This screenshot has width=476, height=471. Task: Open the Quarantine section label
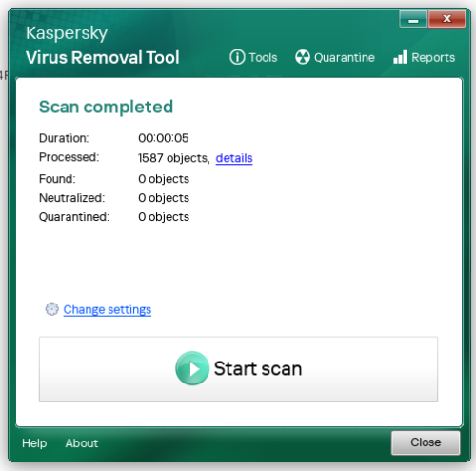345,58
